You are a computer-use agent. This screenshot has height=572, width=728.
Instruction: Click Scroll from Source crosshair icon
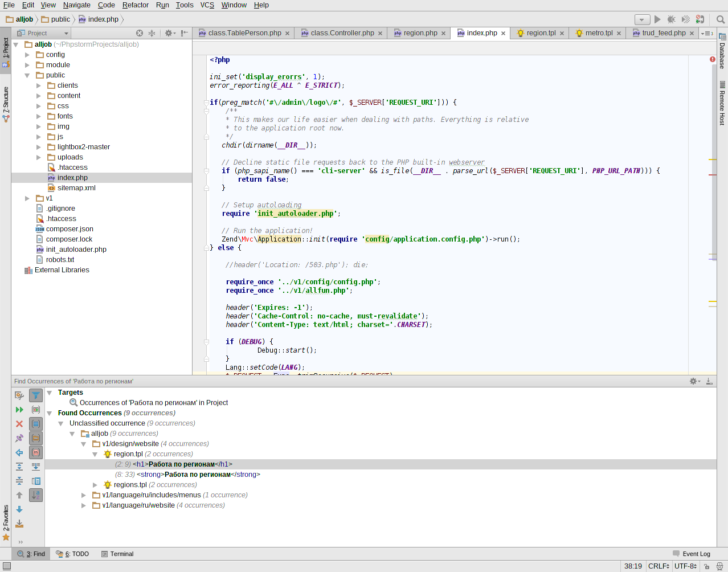coord(140,33)
